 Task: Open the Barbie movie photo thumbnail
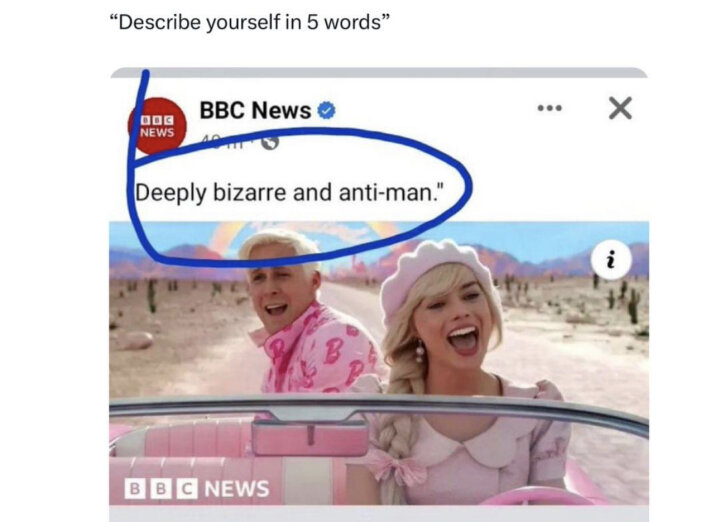click(x=379, y=363)
